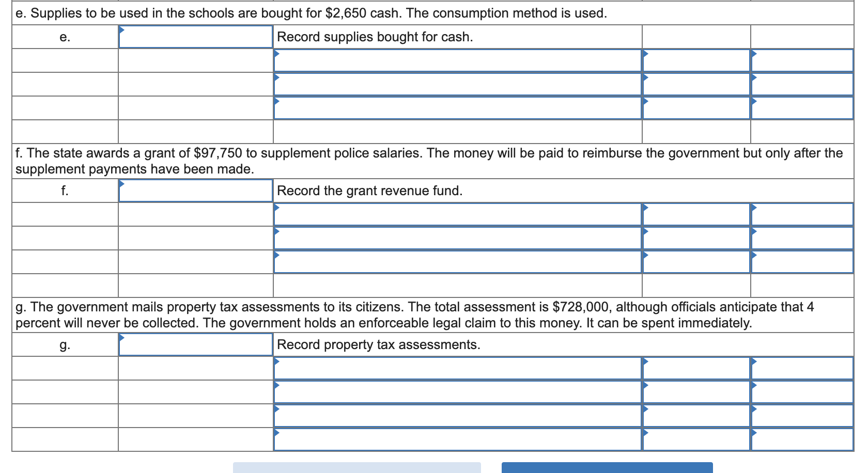
Task: Open the third account dropdown under entry f
Action: tap(458, 262)
